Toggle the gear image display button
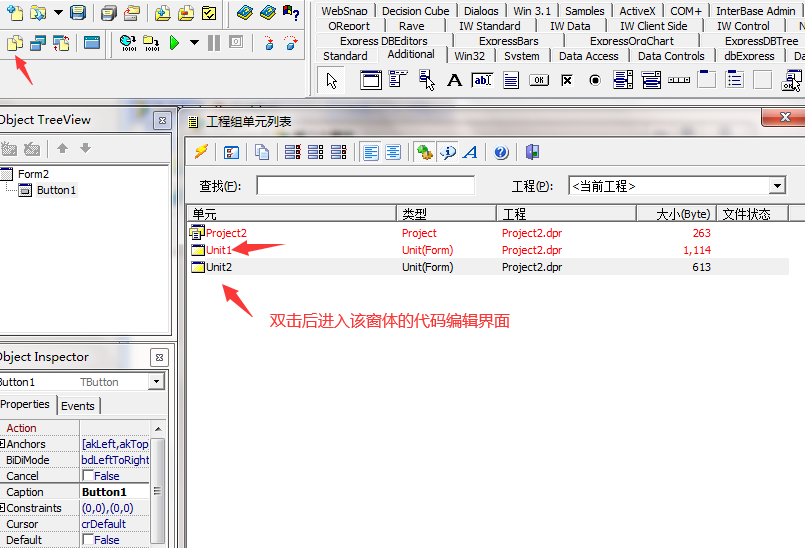The width and height of the screenshot is (805, 548). click(425, 152)
